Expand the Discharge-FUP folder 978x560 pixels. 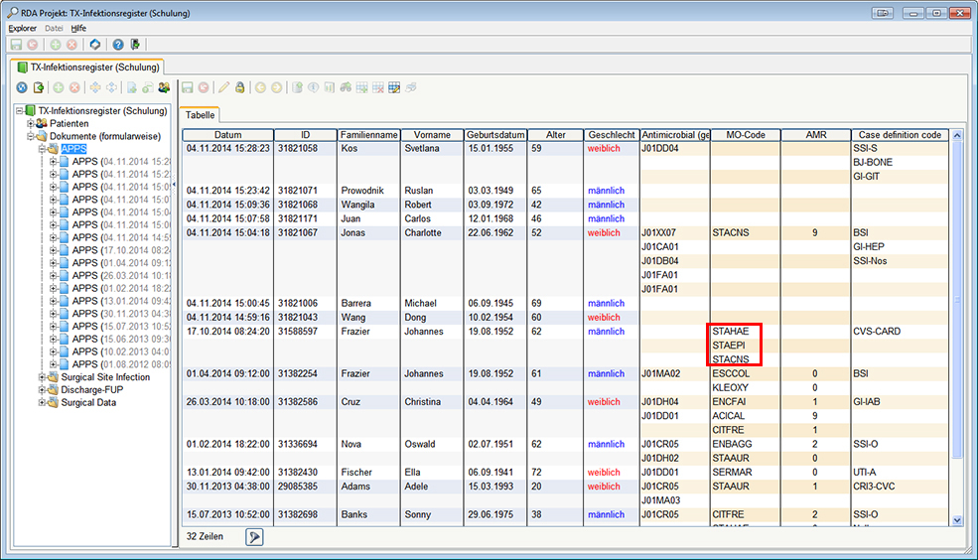click(42, 390)
